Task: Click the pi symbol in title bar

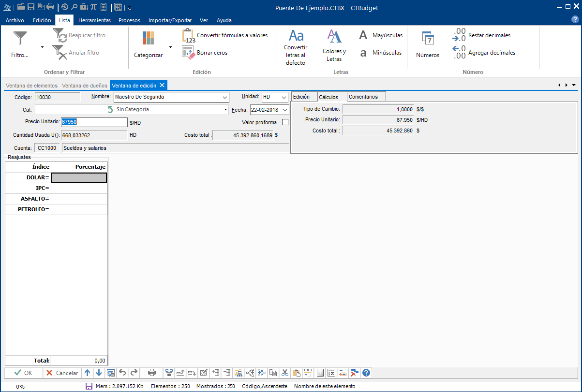Action: [93, 7]
